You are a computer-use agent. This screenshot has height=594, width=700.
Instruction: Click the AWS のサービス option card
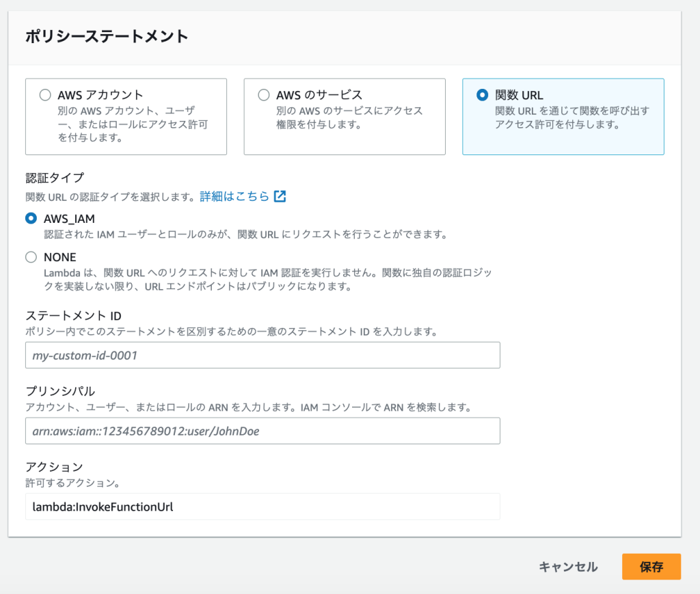pyautogui.click(x=345, y=116)
